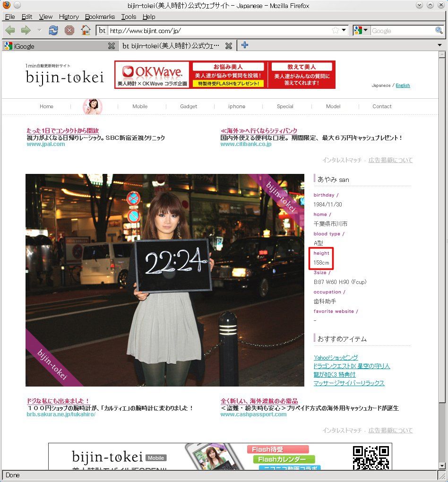Viewport: 448px width, 482px height.
Task: Stop loading the page
Action: (69, 30)
